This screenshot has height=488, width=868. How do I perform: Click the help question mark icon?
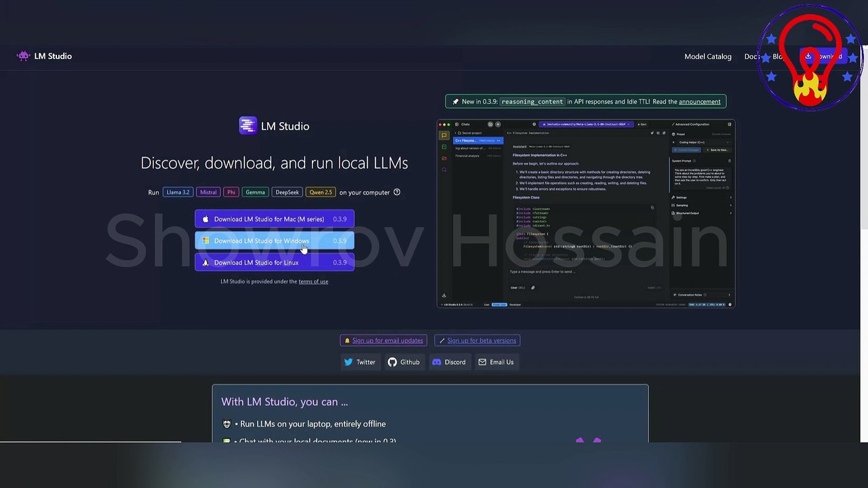397,192
